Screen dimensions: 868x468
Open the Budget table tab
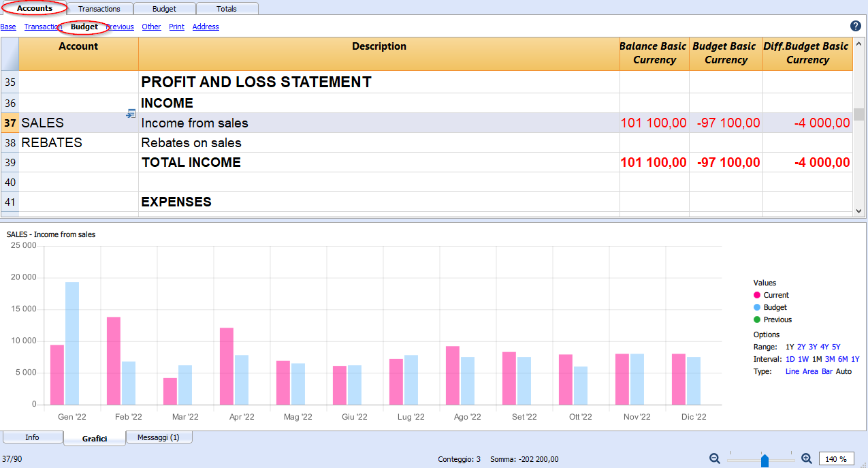pos(164,9)
